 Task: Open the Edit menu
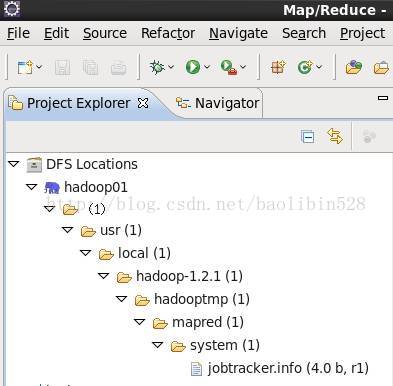tap(56, 33)
